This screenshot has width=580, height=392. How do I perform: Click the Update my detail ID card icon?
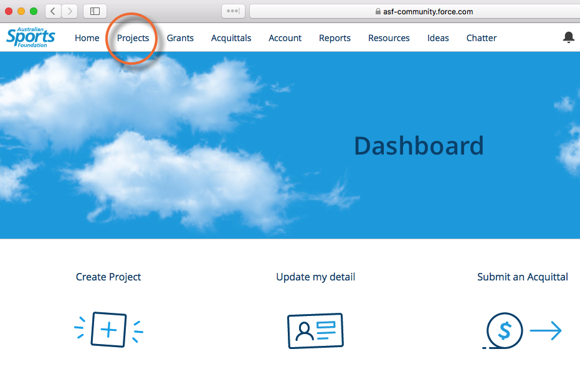(315, 330)
